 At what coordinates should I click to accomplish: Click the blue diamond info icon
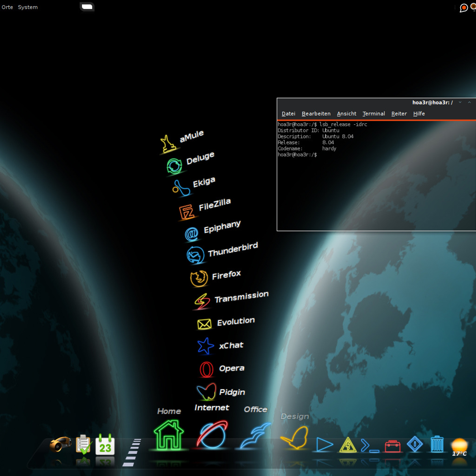coord(415,444)
